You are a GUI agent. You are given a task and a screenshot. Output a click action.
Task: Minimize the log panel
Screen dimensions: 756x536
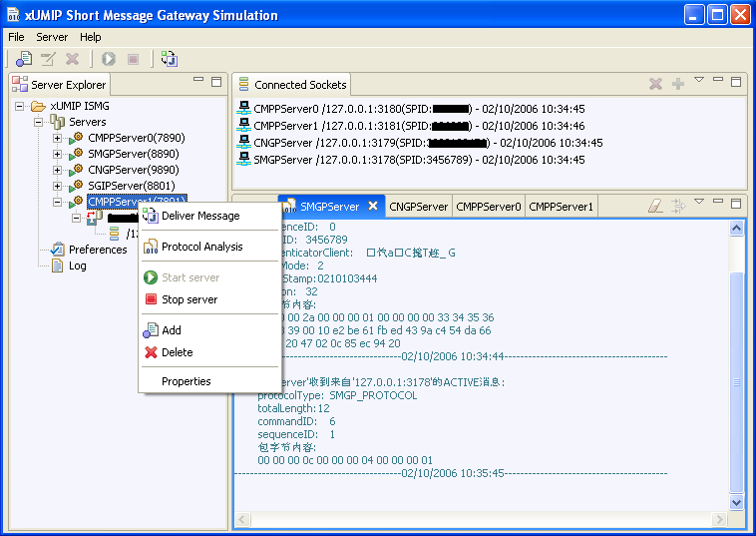pos(718,201)
